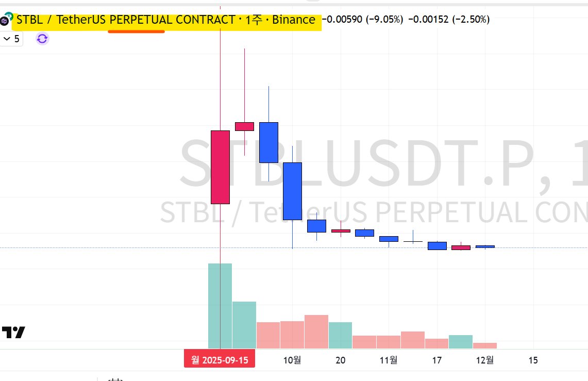
Task: Click the shortest pink volume bar at right
Action: pos(485,345)
